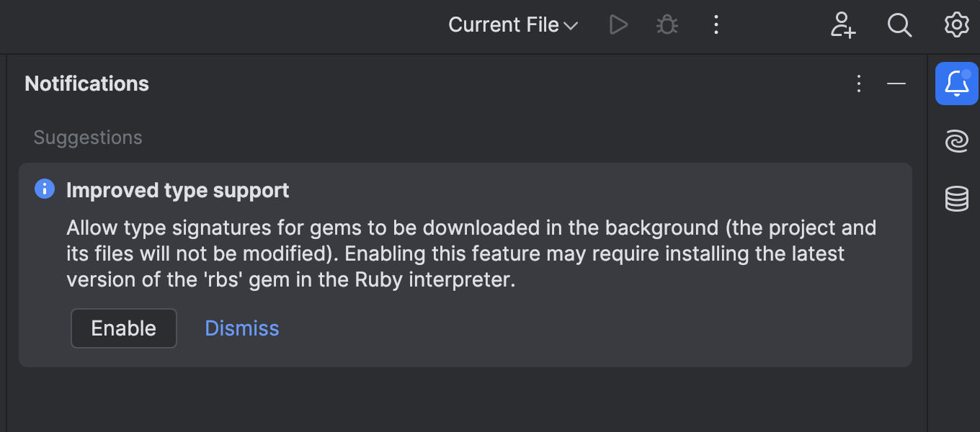Click the Suggestions section label
The image size is (980, 432).
(88, 138)
